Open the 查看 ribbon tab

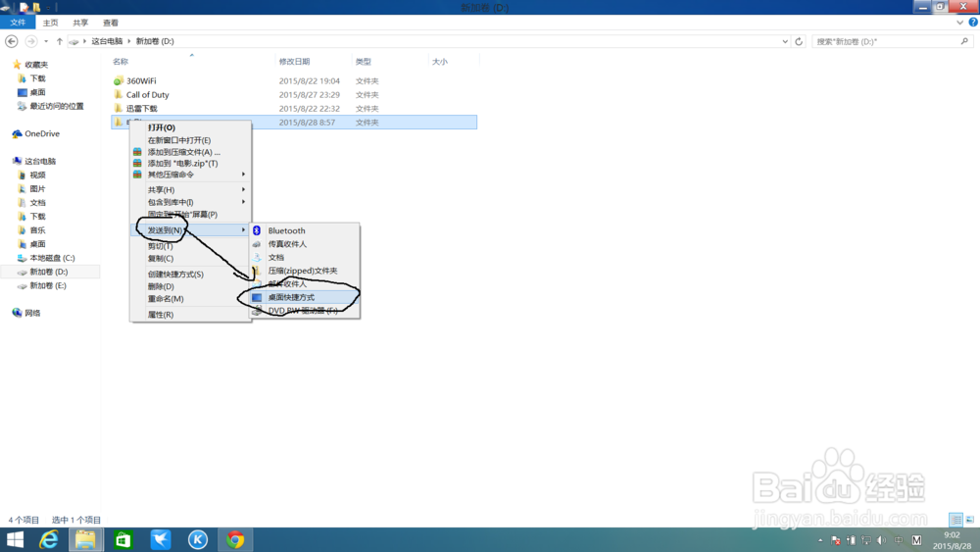(111, 23)
